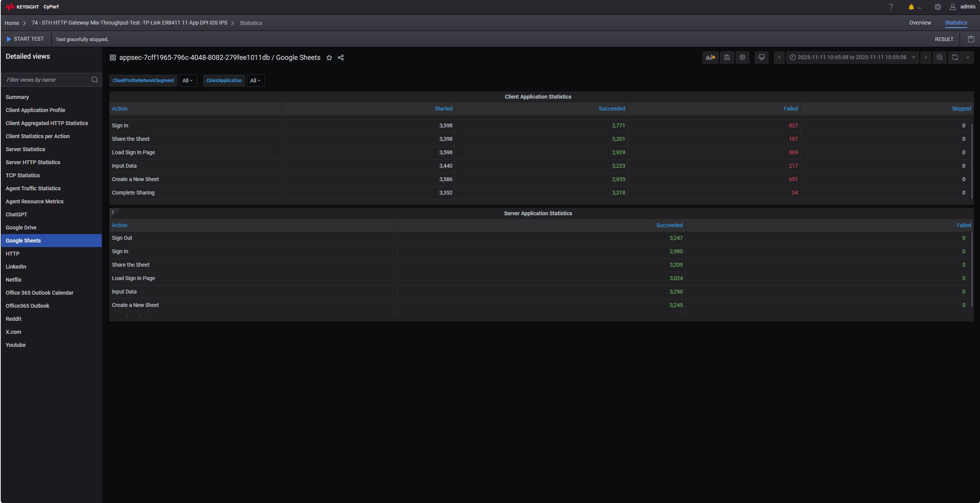Open dashboard settings gear icon
This screenshot has height=503, width=980.
pos(742,58)
